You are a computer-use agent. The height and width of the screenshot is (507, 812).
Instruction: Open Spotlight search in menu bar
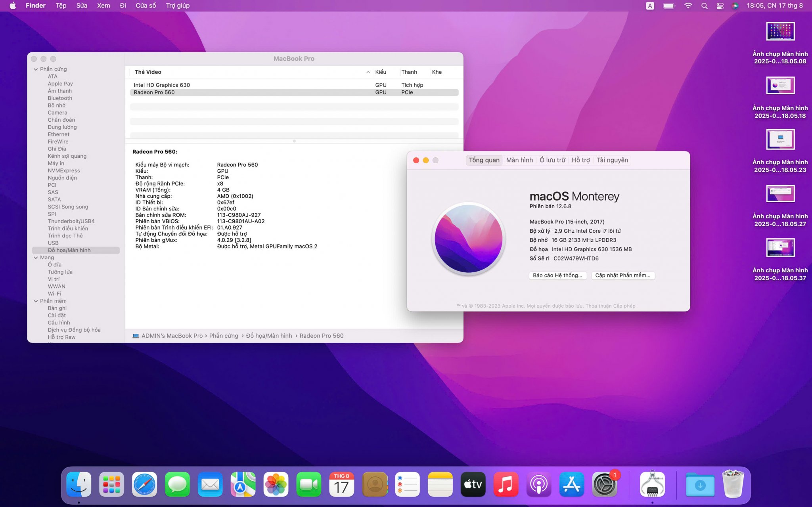click(x=704, y=6)
